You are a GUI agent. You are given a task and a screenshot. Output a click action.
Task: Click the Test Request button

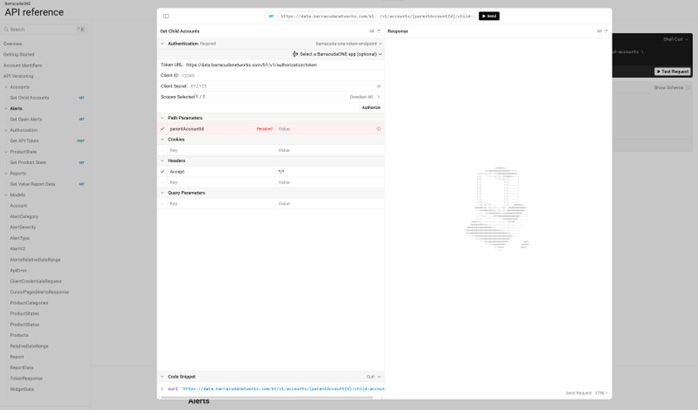(672, 71)
